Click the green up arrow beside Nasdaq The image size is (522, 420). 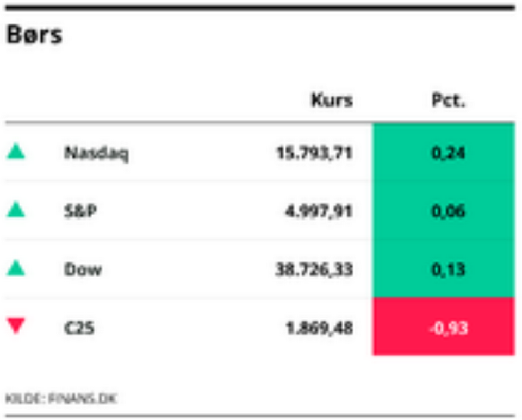pyautogui.click(x=16, y=152)
